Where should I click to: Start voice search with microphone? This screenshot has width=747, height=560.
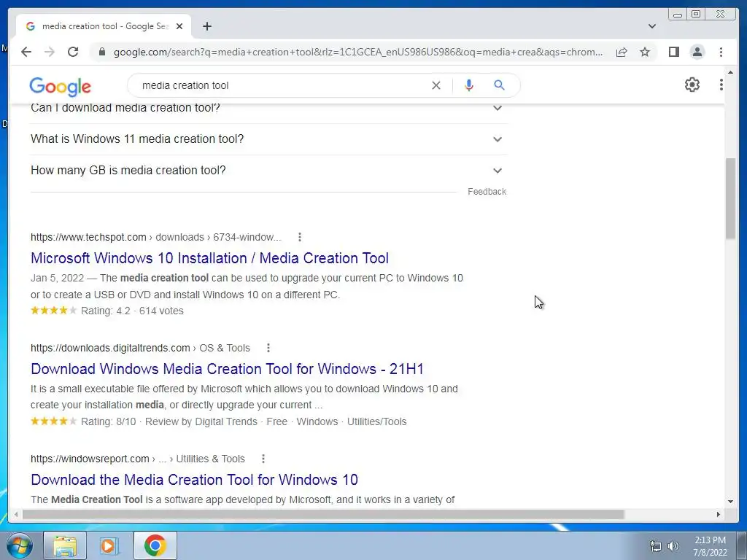[x=469, y=85]
